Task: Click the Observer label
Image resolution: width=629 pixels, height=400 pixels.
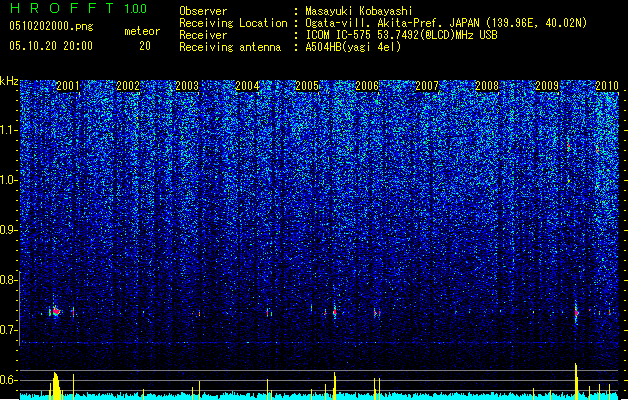Action: click(x=203, y=11)
